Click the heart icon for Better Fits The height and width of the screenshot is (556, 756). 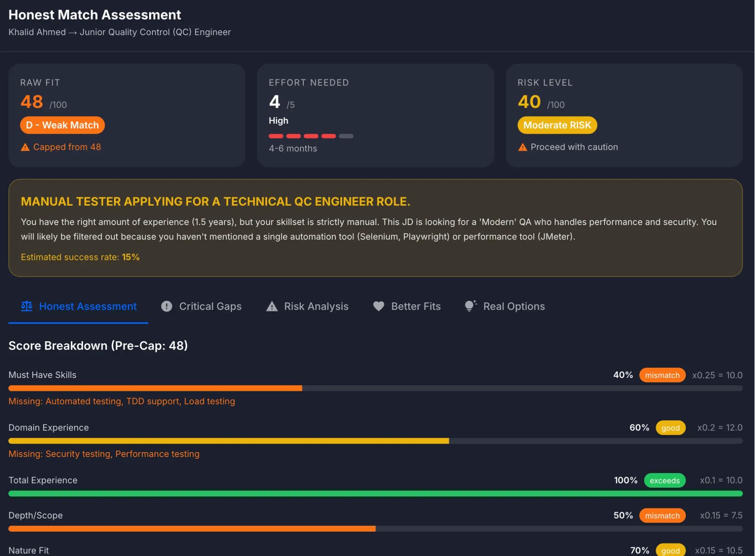pyautogui.click(x=378, y=306)
